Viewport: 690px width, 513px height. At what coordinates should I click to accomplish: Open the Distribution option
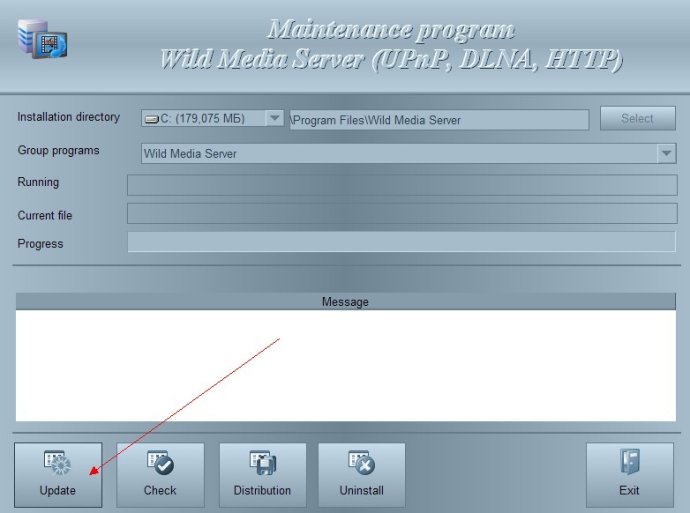[x=263, y=475]
